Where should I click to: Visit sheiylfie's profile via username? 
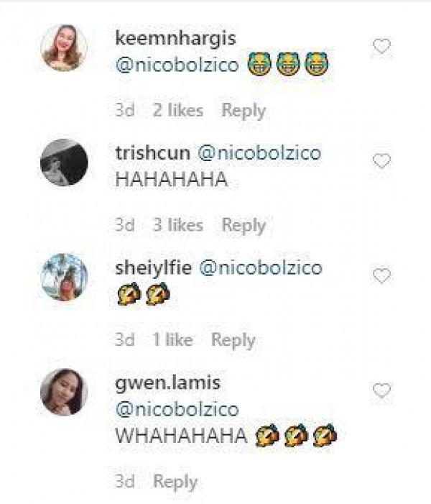pos(152,268)
